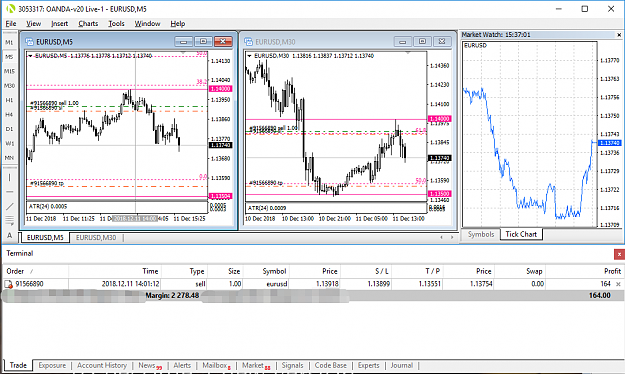Screen dimensions: 625x374
Task: Open the News tab in Terminal
Action: coord(150,365)
